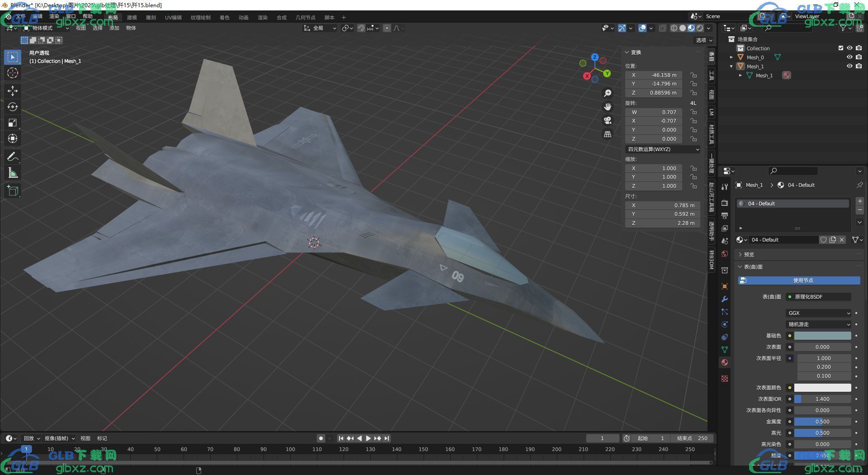Hide the Collection in viewport

[849, 48]
